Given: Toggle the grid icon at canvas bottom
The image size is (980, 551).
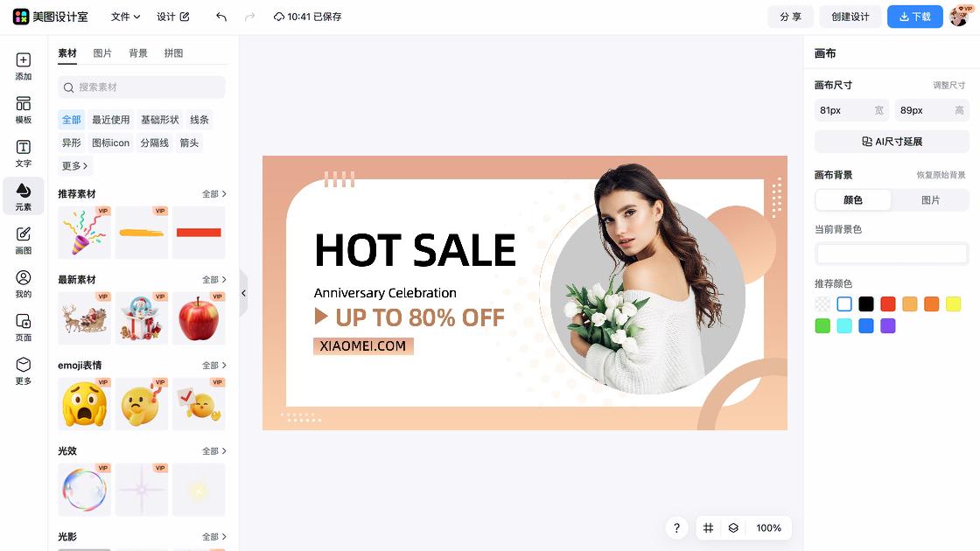Looking at the screenshot, I should pos(708,528).
